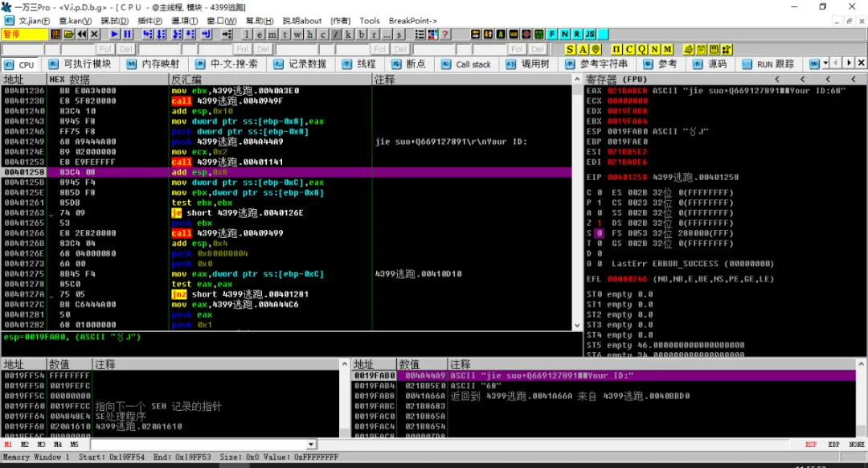Click left arrow in registers (FPU) header

point(778,79)
